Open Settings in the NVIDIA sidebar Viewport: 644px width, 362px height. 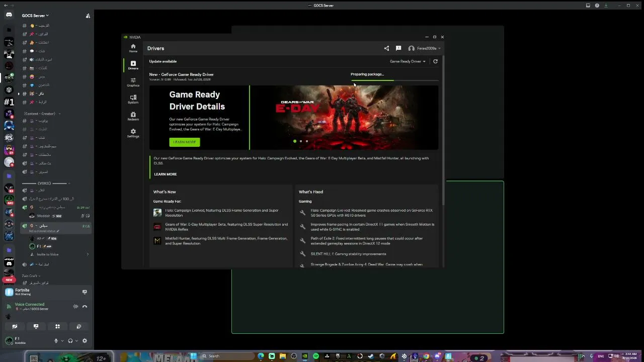133,133
